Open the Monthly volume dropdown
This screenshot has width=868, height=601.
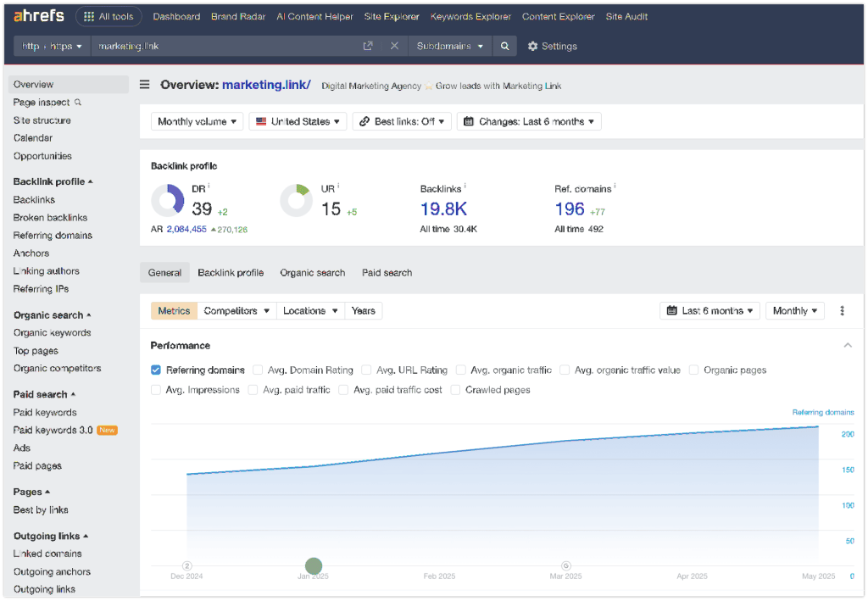[x=197, y=121]
